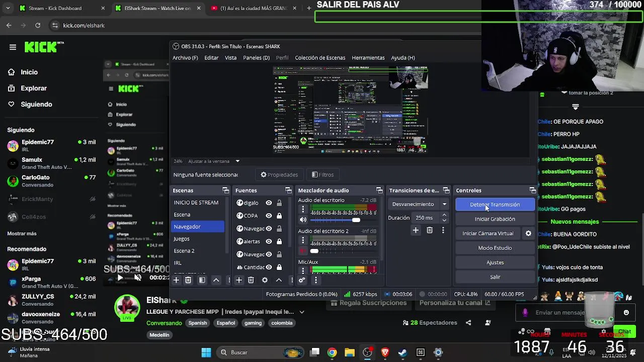Remove source with trash icon in Fuentes
644x362 pixels.
(x=251, y=280)
